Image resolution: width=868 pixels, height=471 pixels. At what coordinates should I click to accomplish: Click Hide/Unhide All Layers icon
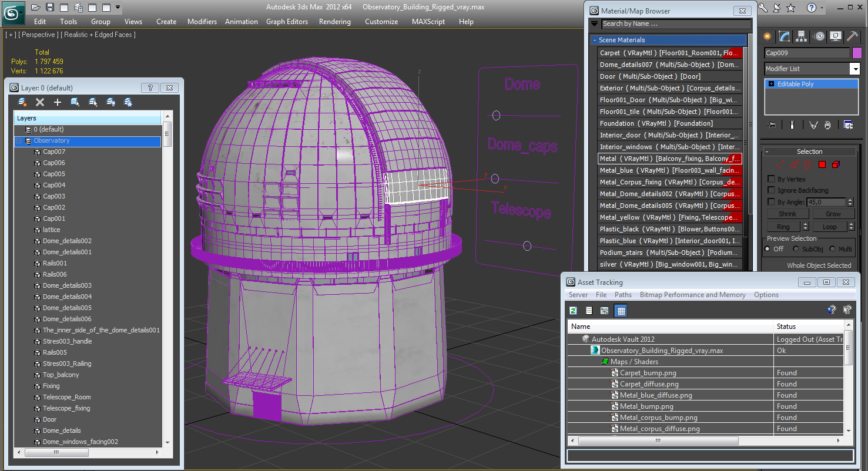pyautogui.click(x=110, y=102)
